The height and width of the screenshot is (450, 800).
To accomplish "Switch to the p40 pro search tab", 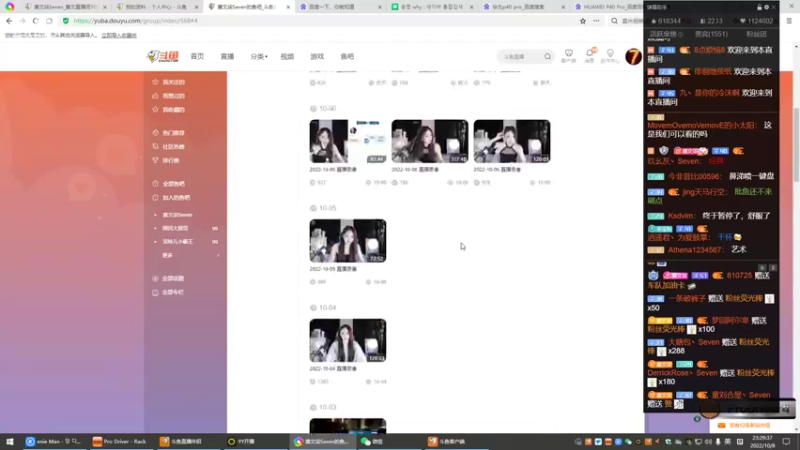I will click(524, 7).
